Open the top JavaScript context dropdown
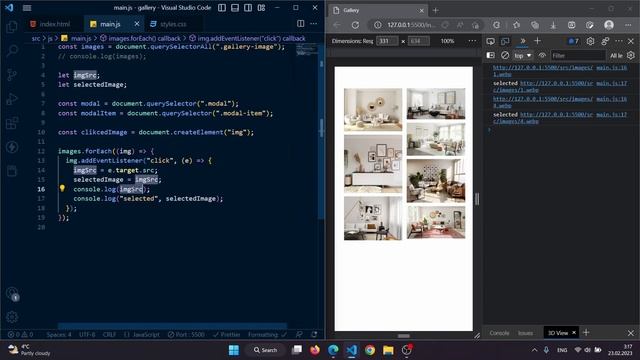640x360 pixels. pos(522,55)
